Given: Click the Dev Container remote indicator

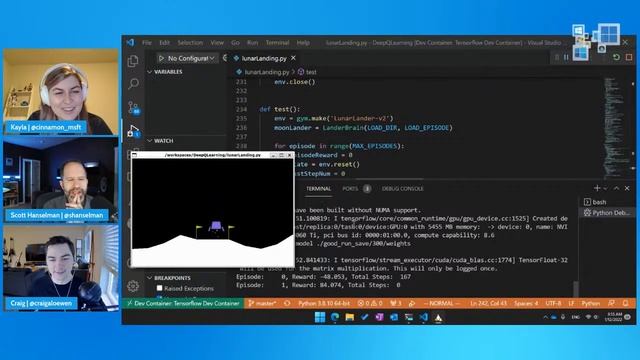Looking at the screenshot, I should (x=183, y=303).
